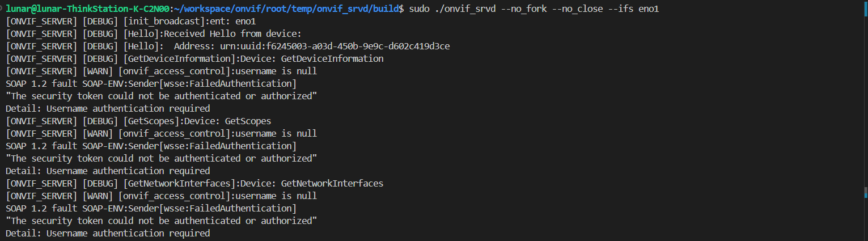This screenshot has height=241, width=868.
Task: Click the first SOAP 1.2 fault line
Action: (151, 84)
